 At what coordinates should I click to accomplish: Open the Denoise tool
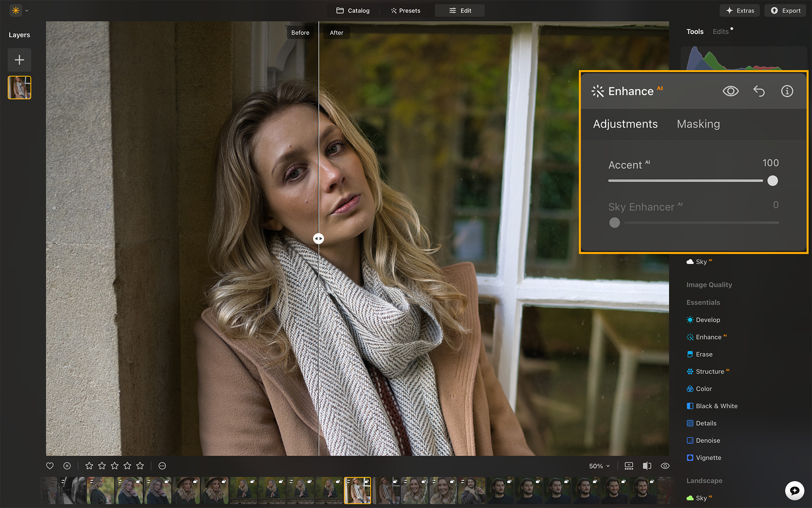click(703, 441)
